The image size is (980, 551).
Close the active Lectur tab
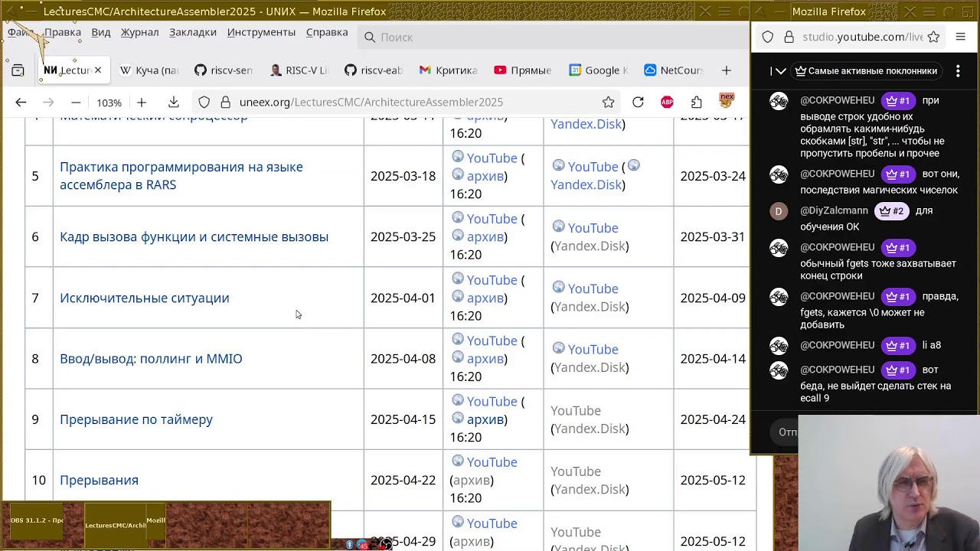point(98,70)
